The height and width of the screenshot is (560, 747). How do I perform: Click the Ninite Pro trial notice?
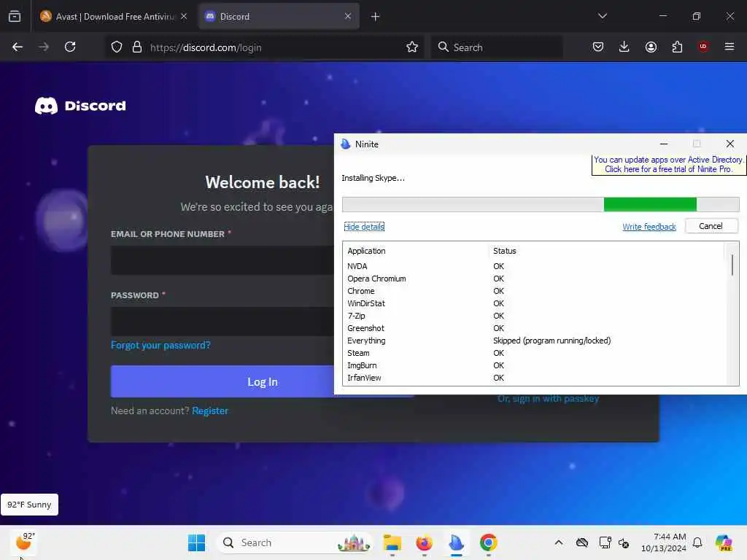668,164
